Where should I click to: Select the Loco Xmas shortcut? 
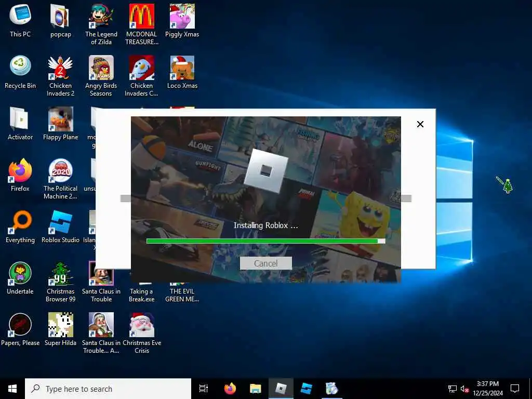[182, 72]
